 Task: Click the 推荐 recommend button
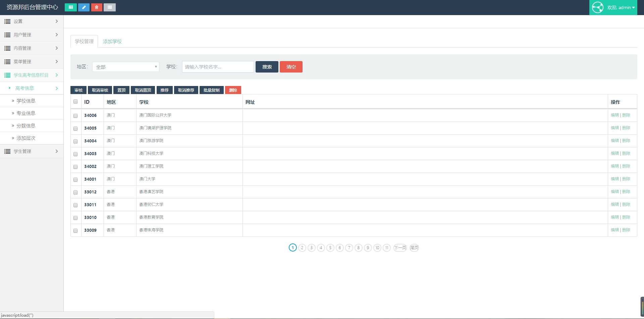point(164,90)
